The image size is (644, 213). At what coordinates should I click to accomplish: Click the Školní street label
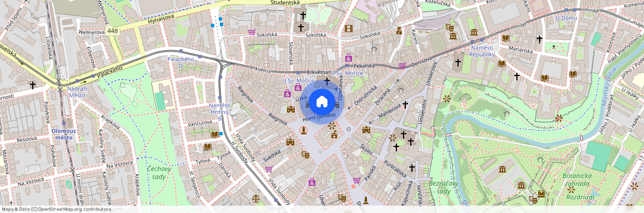pos(366,149)
